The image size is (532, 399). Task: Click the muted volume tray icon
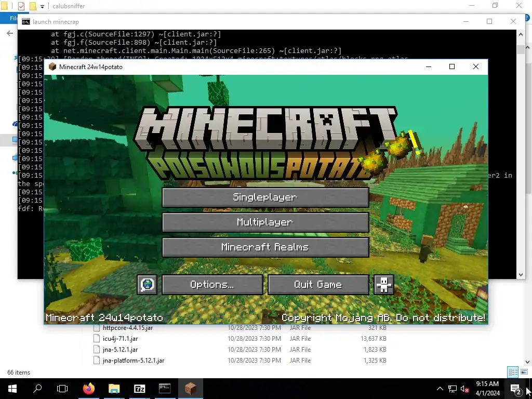point(465,389)
